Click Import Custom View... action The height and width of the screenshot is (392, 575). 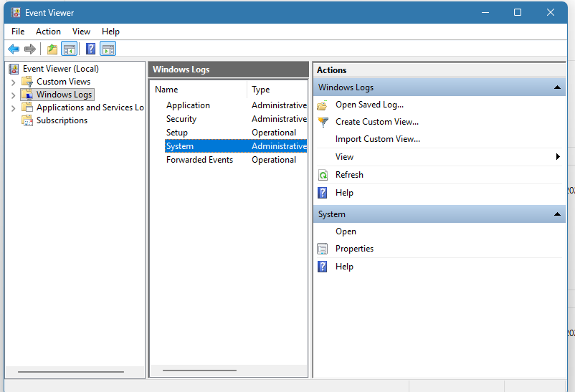[x=377, y=139]
